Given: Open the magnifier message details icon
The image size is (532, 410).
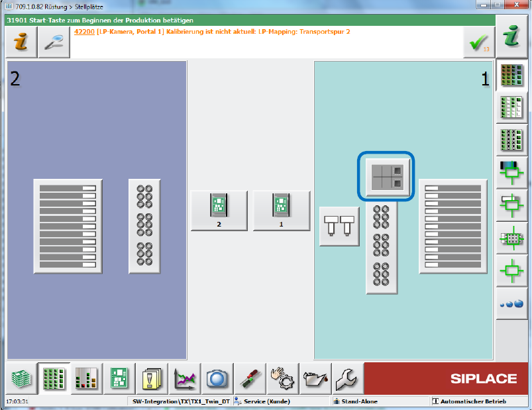Looking at the screenshot, I should 54,42.
